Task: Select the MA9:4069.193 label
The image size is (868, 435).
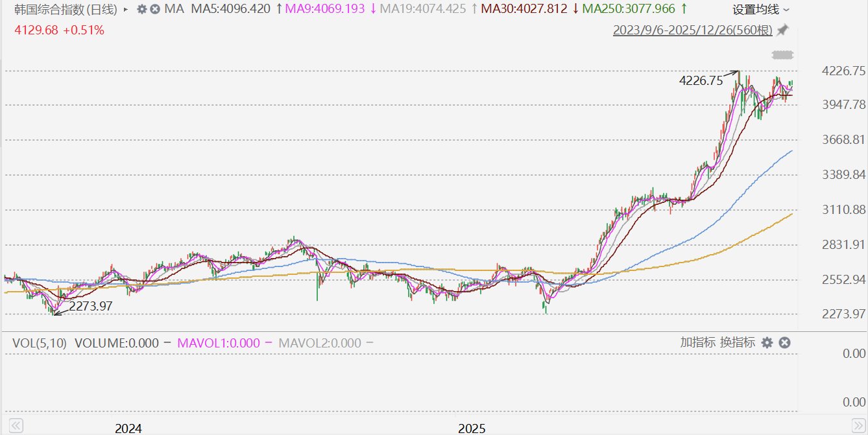Action: coord(326,10)
